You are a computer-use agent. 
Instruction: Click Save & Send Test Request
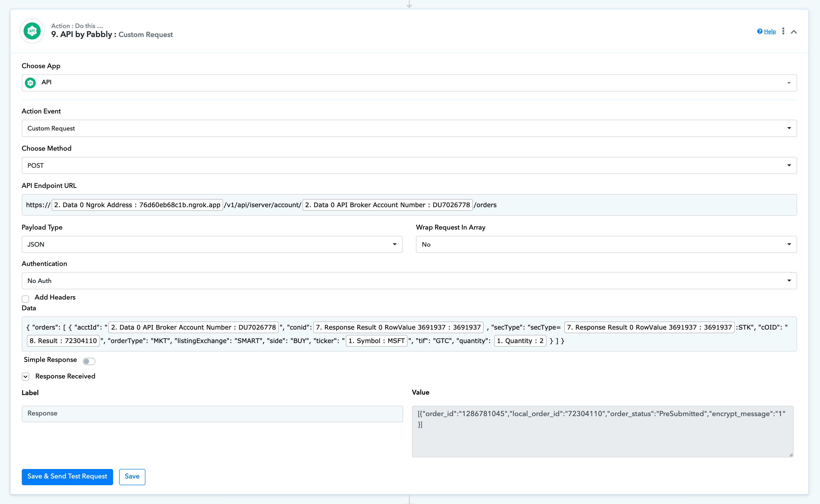pos(67,477)
